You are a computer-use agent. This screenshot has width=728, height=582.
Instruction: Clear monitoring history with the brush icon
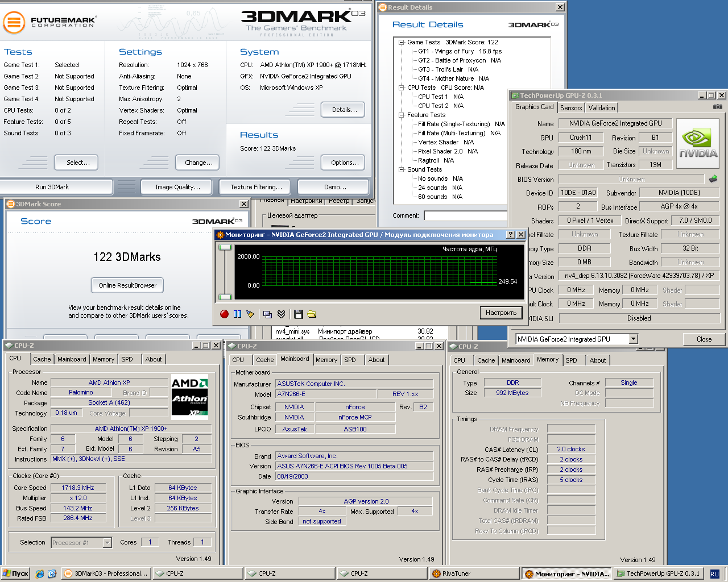(x=250, y=314)
